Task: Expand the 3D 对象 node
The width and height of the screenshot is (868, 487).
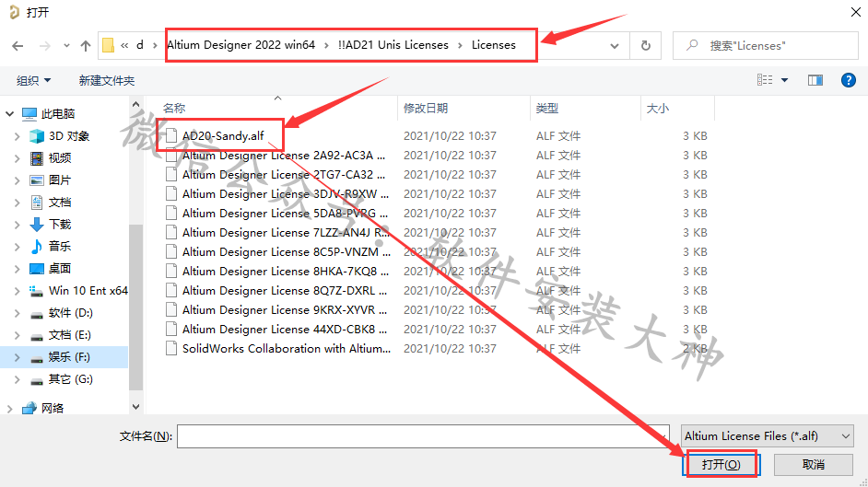Action: 18,136
